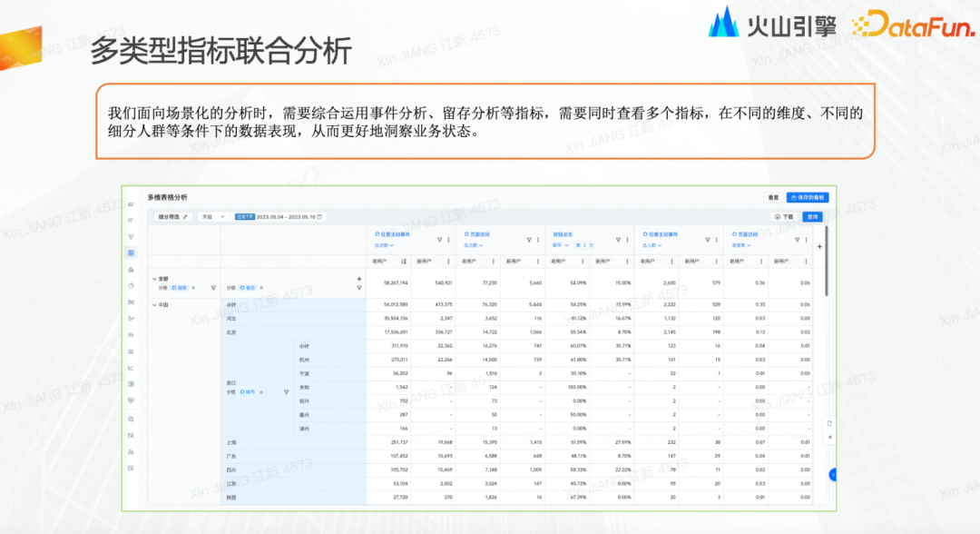980x534 pixels.
Task: Select the 陕西 row label
Action: click(231, 498)
